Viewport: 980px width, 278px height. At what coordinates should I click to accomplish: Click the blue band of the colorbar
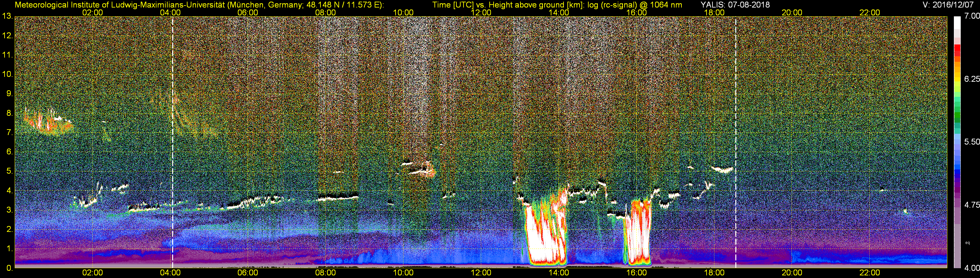pyautogui.click(x=957, y=167)
